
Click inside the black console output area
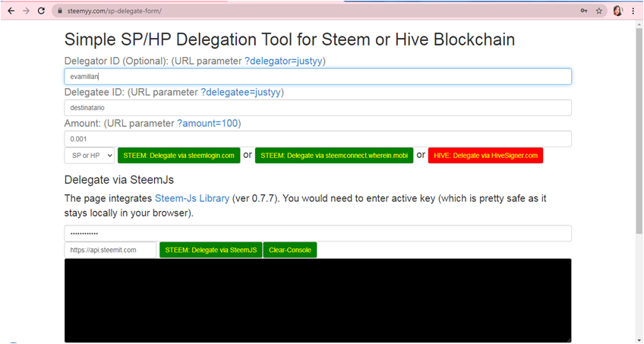pyautogui.click(x=318, y=301)
